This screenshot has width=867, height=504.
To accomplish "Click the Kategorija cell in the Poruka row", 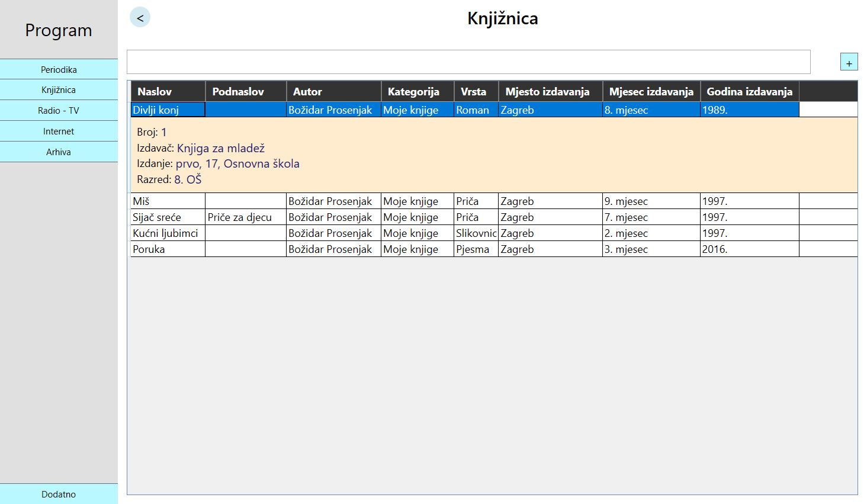I will (x=418, y=249).
